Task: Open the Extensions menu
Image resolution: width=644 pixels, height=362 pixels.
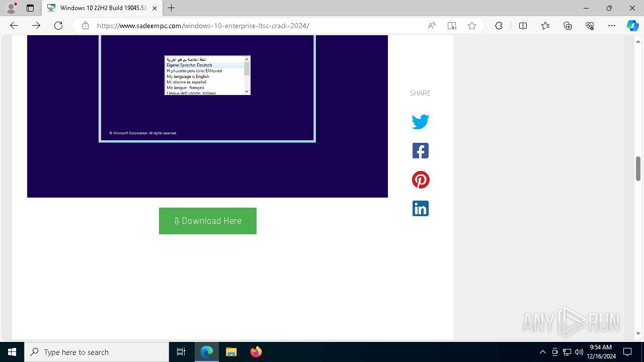Action: [499, 26]
